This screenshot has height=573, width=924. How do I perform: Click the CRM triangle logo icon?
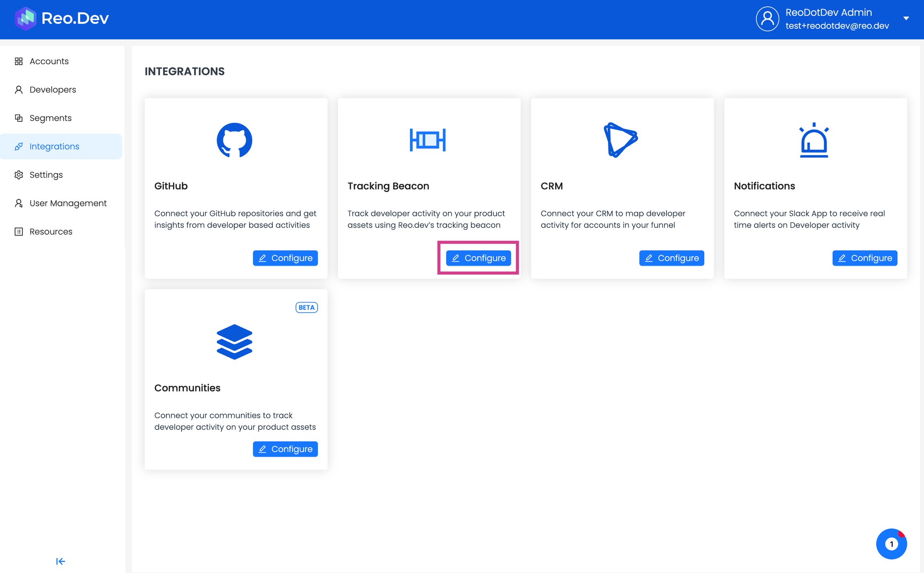(x=620, y=140)
